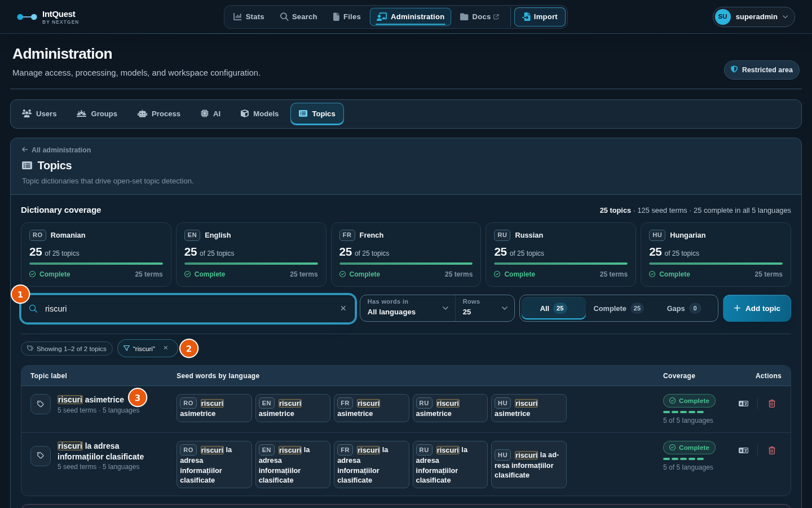The image size is (812, 508).
Task: Open the superadmin user menu
Action: [754, 17]
